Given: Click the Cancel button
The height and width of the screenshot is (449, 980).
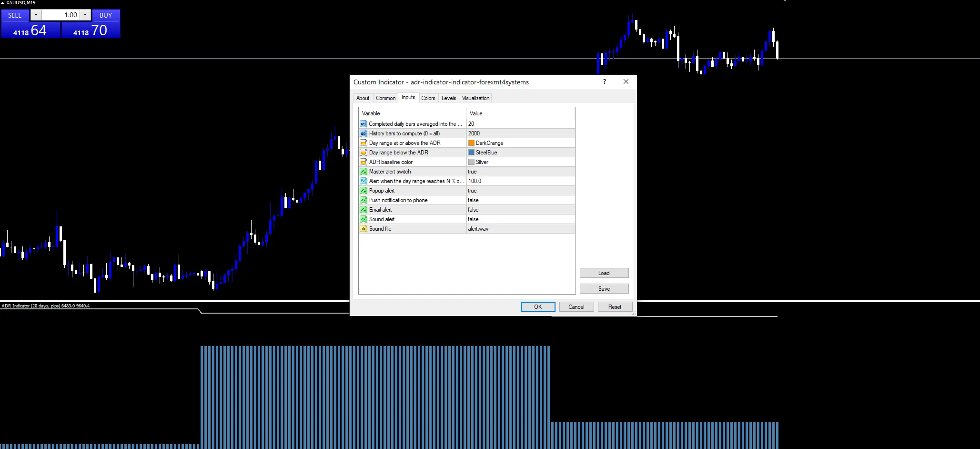Looking at the screenshot, I should pyautogui.click(x=576, y=307).
